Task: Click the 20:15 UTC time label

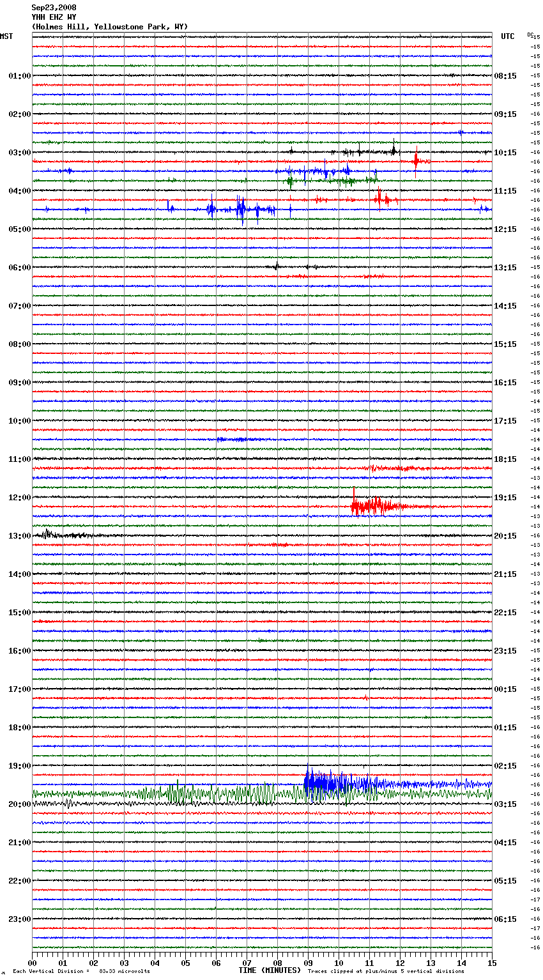Action: pos(505,536)
